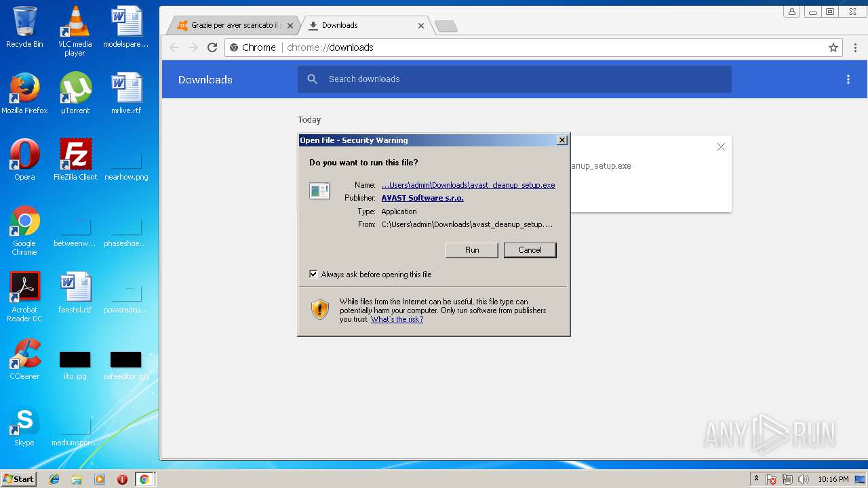Open Acrobat Reader DC shortcut
Viewport: 868px width, 488px height.
(24, 297)
